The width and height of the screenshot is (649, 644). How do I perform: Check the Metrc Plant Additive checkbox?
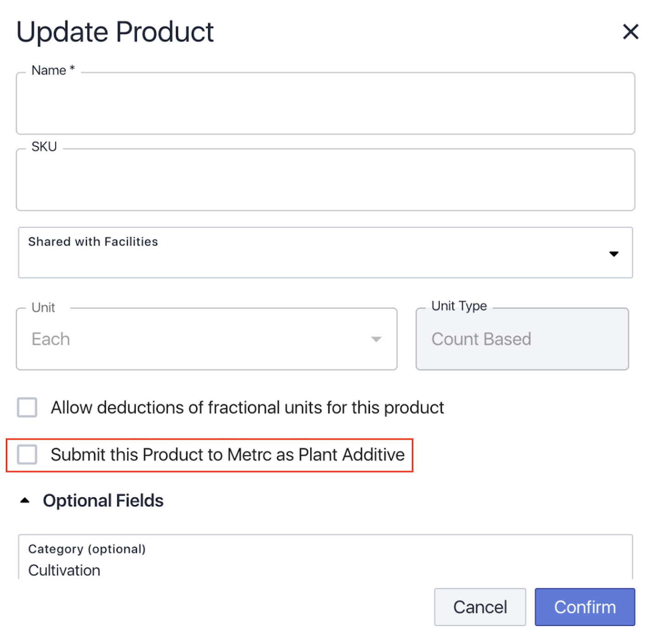click(27, 454)
